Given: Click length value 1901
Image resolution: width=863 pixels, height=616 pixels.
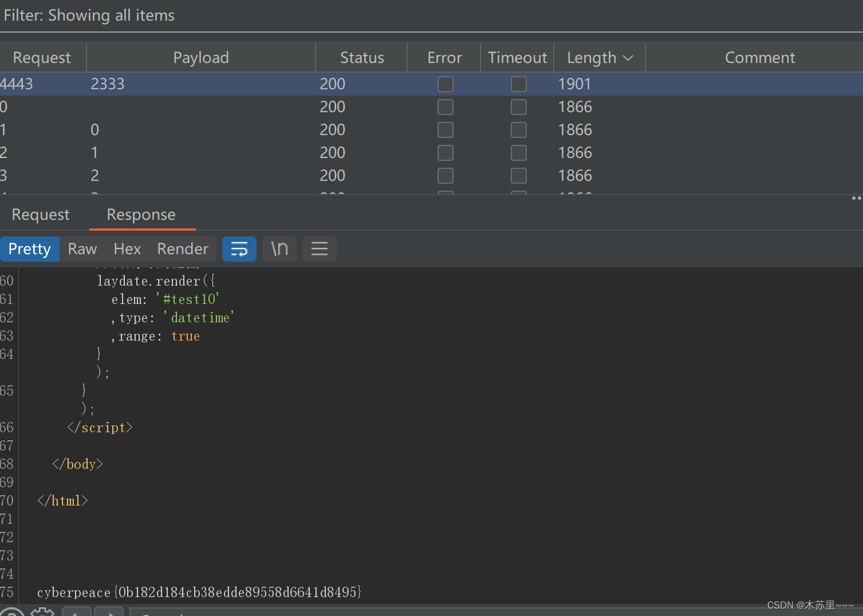Looking at the screenshot, I should click(x=574, y=84).
